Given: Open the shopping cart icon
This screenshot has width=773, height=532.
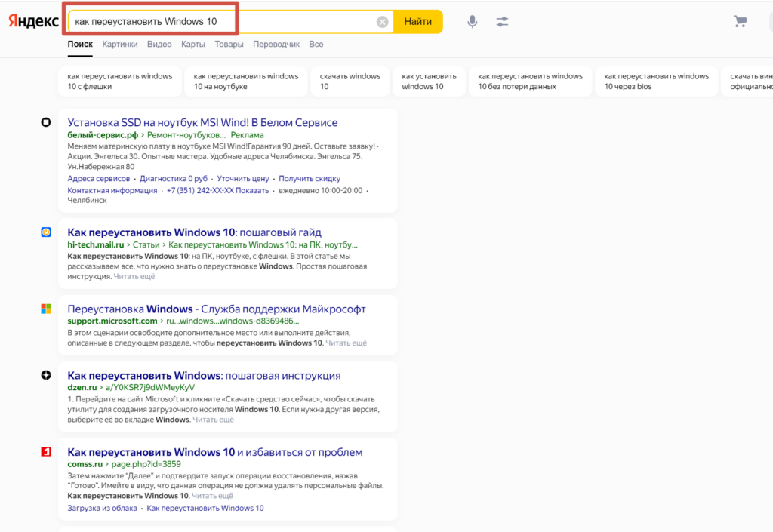Looking at the screenshot, I should 740,21.
